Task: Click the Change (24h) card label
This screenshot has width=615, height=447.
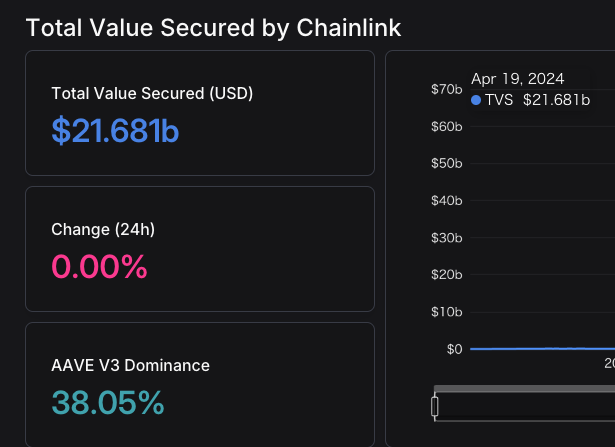Action: (103, 230)
